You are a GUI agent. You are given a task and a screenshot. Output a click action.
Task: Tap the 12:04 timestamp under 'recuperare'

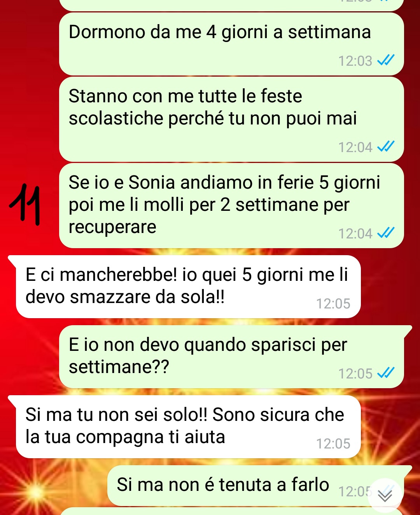(x=355, y=234)
